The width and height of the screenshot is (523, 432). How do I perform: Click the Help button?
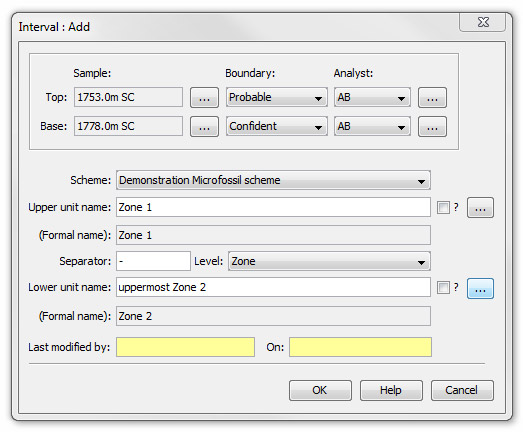click(391, 390)
